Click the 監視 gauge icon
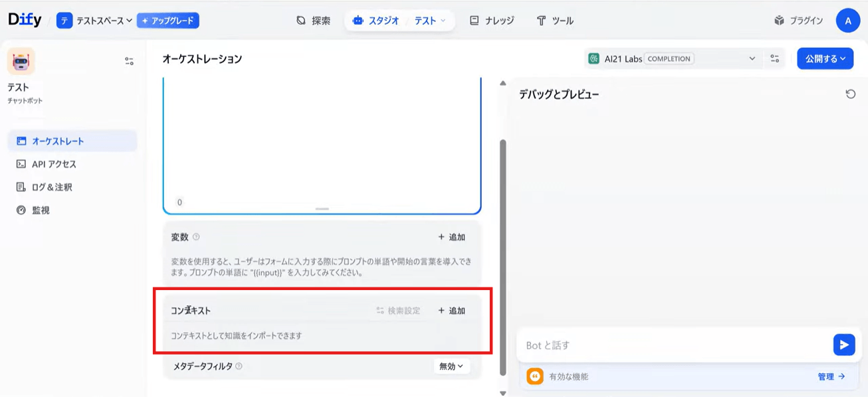 [21, 210]
